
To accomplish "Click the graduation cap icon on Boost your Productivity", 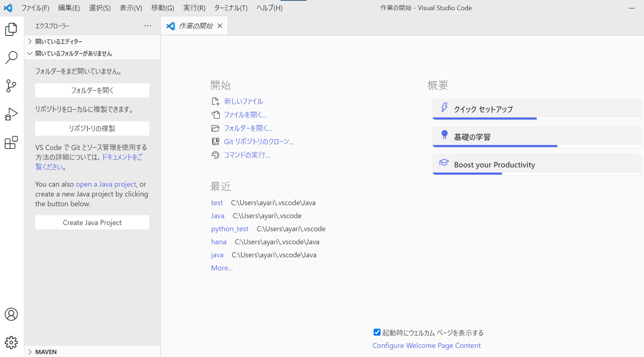I will click(x=444, y=162).
